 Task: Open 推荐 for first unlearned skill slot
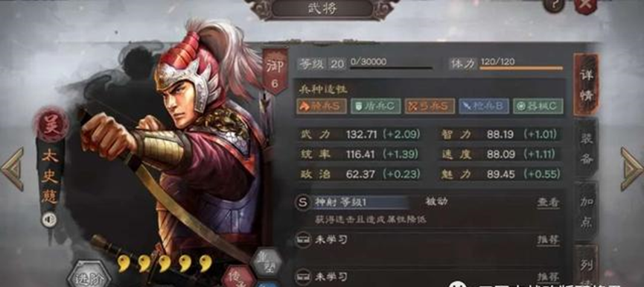tap(548, 240)
